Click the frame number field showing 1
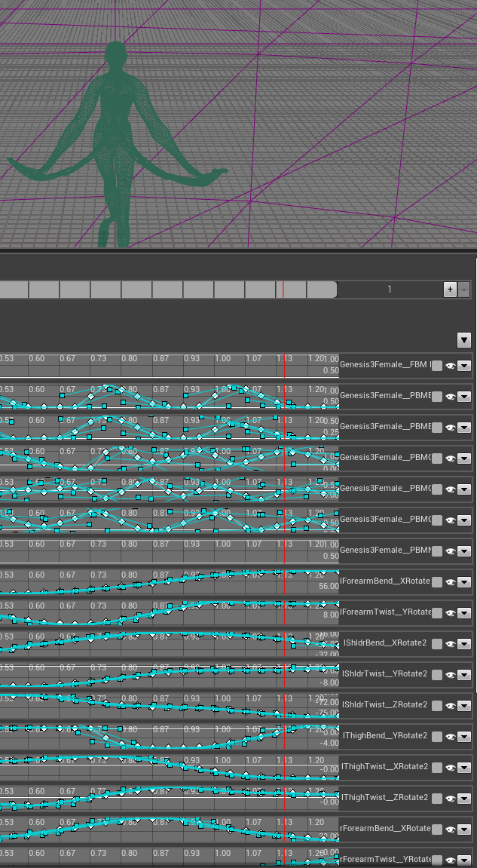The image size is (477, 868). [390, 290]
